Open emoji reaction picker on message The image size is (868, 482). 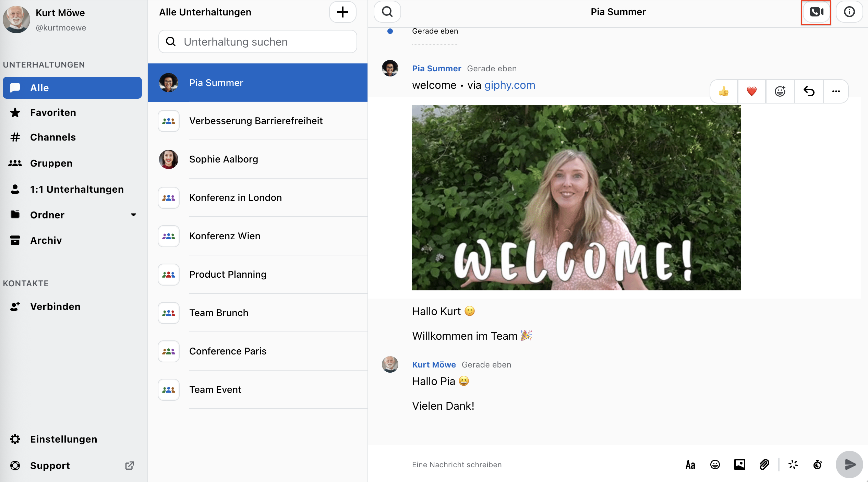[x=780, y=91]
